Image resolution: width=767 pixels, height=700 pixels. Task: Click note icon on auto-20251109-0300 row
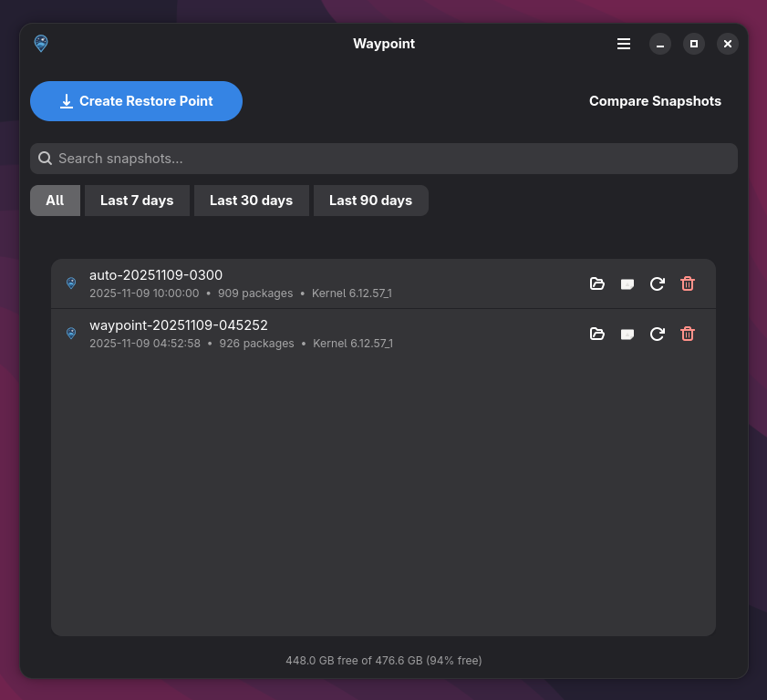tap(627, 283)
